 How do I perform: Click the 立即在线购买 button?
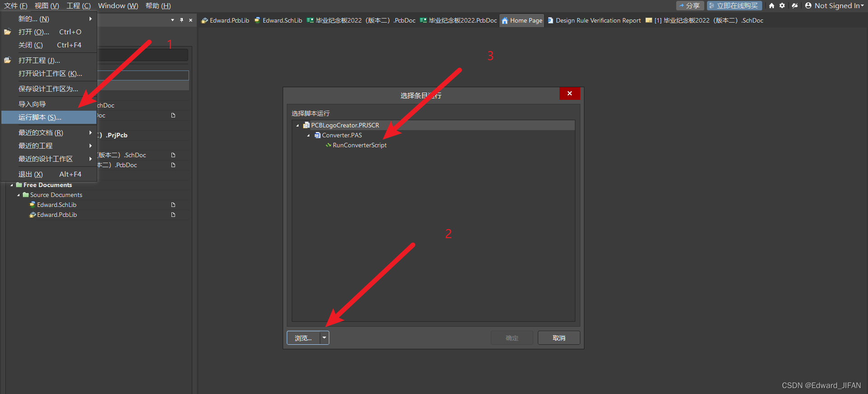pos(734,6)
